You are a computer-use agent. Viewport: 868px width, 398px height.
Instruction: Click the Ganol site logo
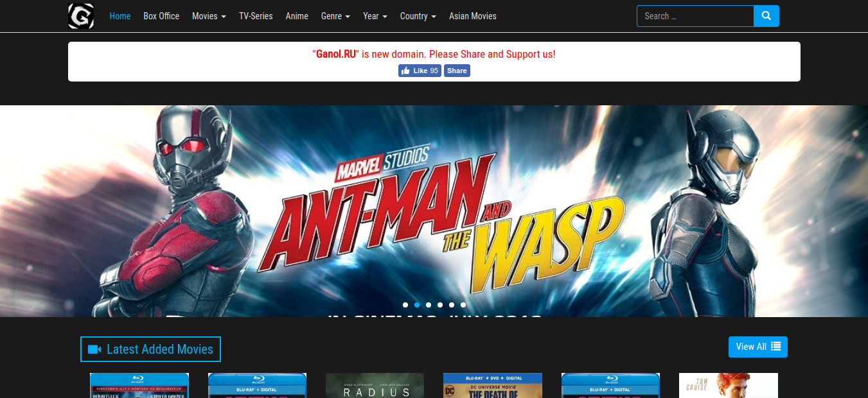coord(80,15)
